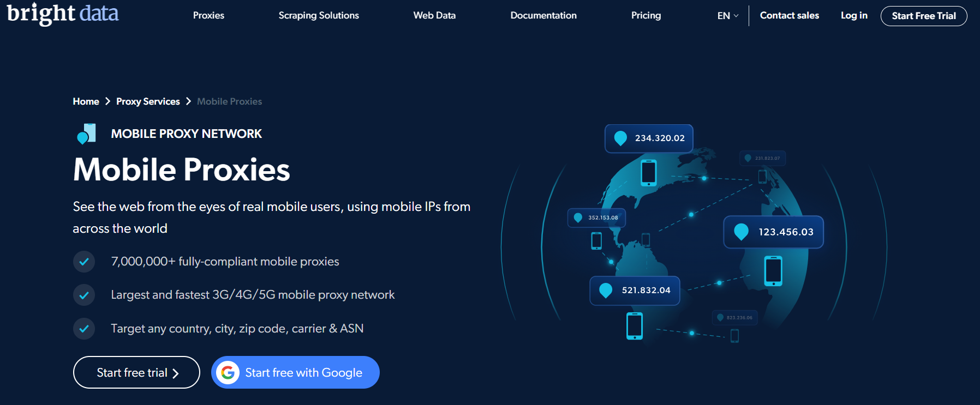Click the Mobile Proxies heading
Viewport: 980px width, 405px height.
(182, 170)
